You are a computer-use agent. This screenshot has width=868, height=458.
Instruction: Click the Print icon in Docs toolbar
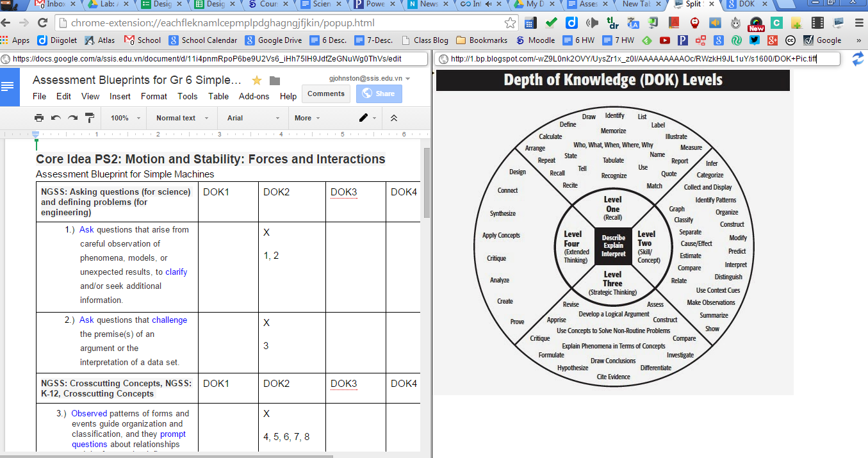[38, 118]
